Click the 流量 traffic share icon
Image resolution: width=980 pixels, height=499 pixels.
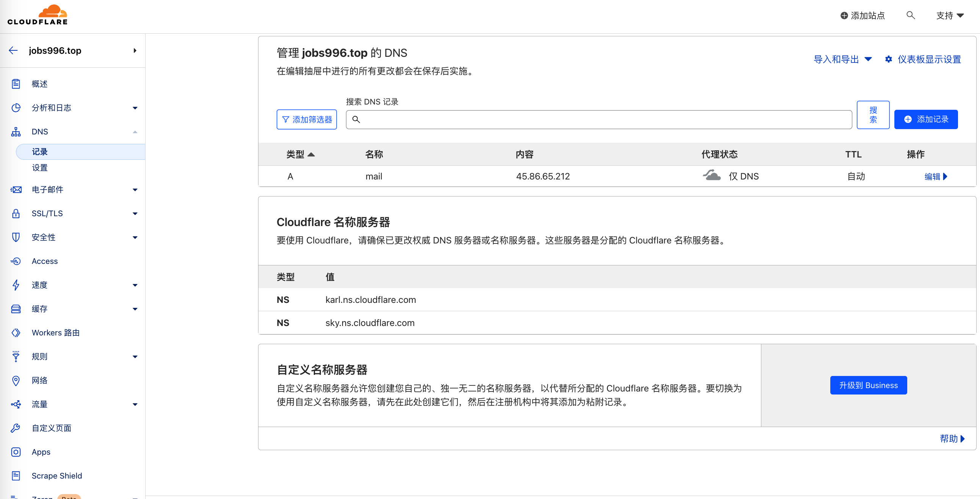[16, 404]
